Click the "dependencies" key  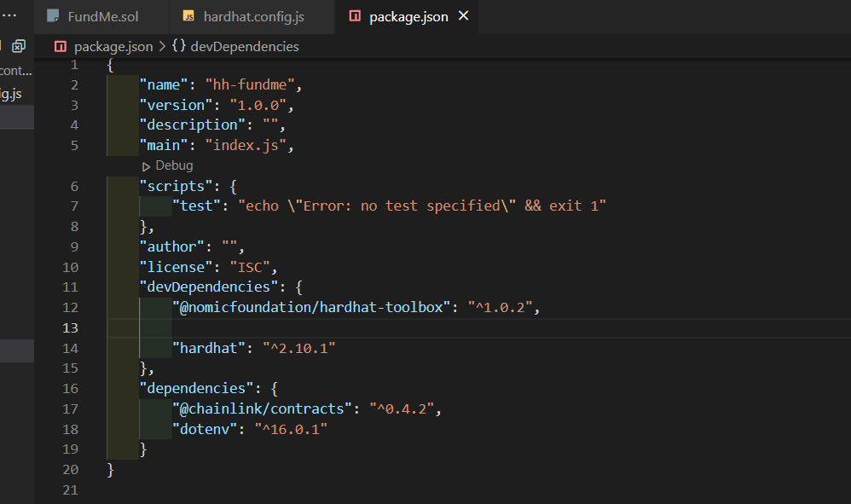[196, 388]
